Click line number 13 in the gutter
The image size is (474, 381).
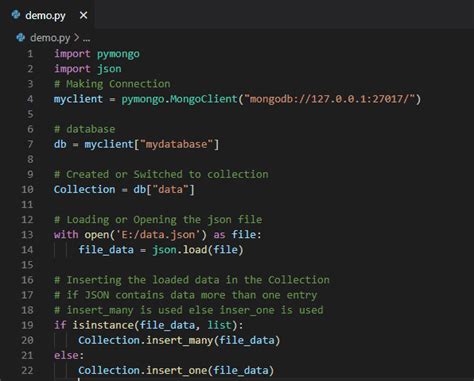pos(27,235)
